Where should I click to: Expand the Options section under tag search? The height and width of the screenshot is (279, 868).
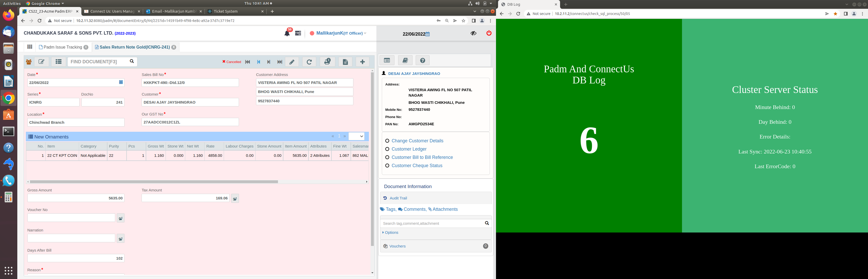click(x=391, y=233)
